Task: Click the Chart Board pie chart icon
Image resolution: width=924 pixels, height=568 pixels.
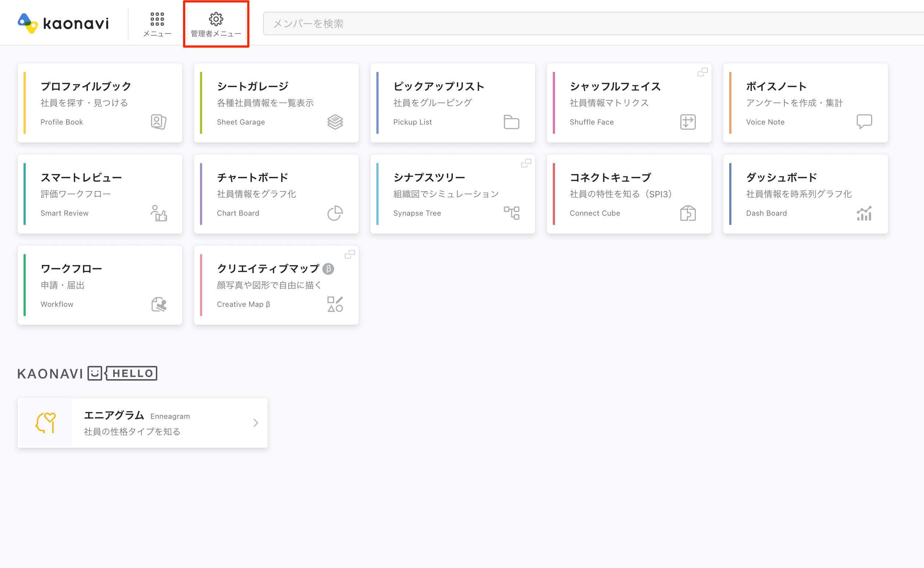Action: point(335,213)
